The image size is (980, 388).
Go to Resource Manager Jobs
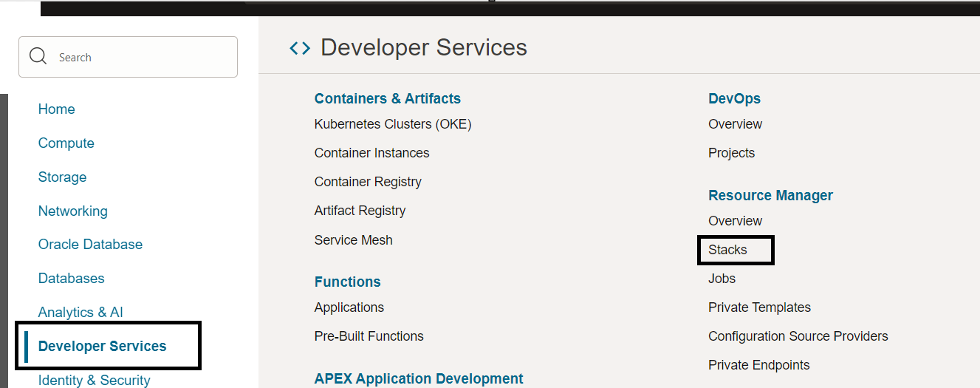click(722, 279)
